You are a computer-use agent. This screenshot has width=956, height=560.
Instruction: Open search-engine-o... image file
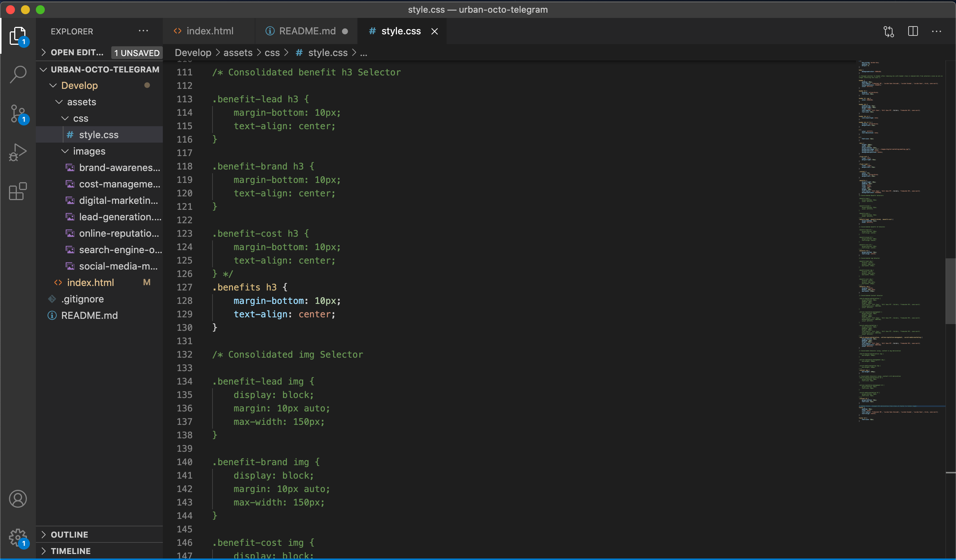coord(99,249)
